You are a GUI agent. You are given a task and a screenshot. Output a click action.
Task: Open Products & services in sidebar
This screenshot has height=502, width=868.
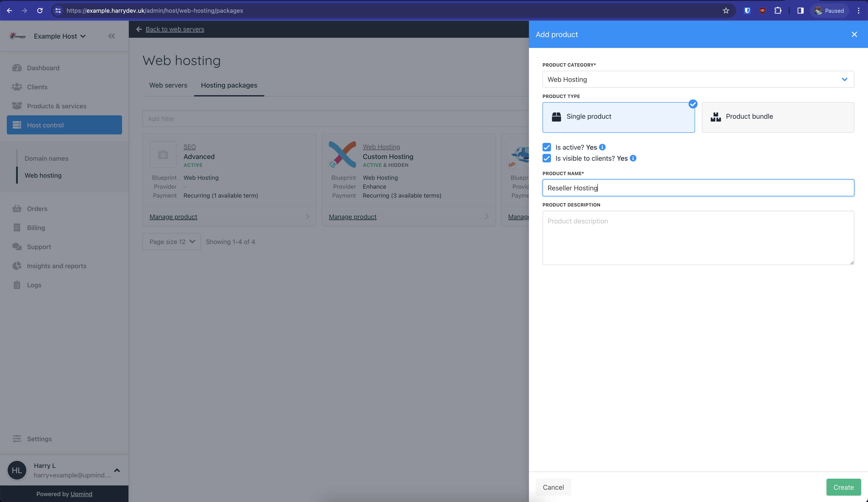[x=64, y=106]
